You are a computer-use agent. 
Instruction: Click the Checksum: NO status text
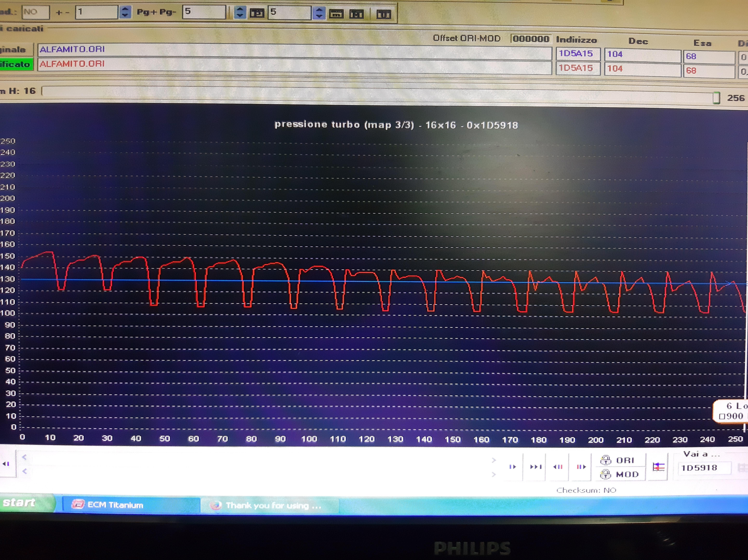point(586,490)
